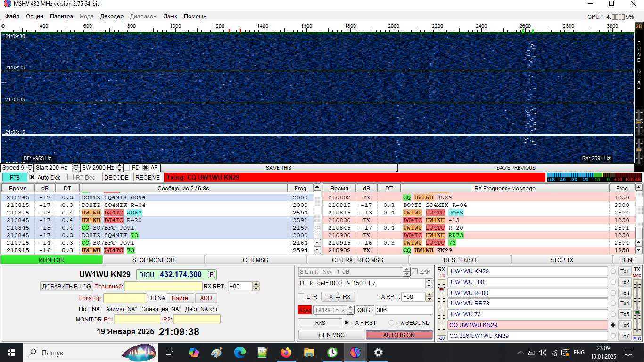Screen dimensions: 644x362
Task: Open the 2D display mode button
Action: tap(639, 27)
